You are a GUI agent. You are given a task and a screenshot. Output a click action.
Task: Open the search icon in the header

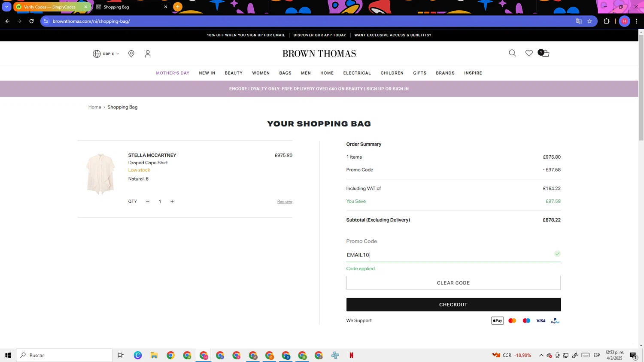[x=512, y=53]
